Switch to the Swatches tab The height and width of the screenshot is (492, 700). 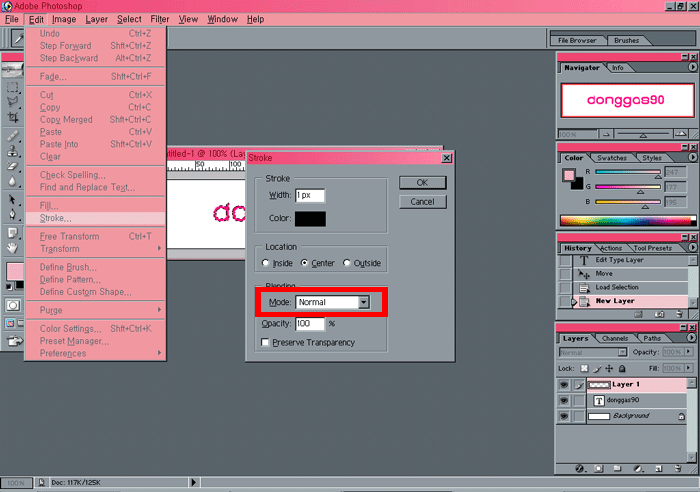pyautogui.click(x=612, y=158)
